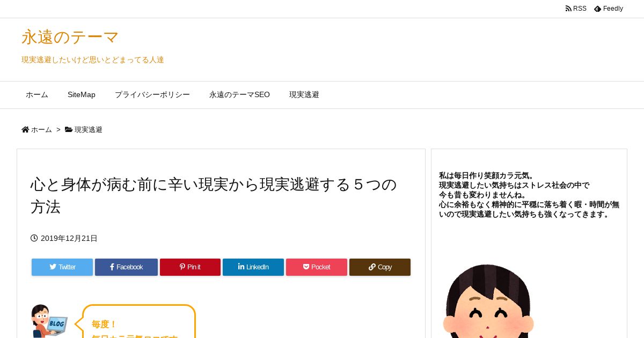Click the RSS feed icon
The height and width of the screenshot is (338, 644).
(568, 9)
